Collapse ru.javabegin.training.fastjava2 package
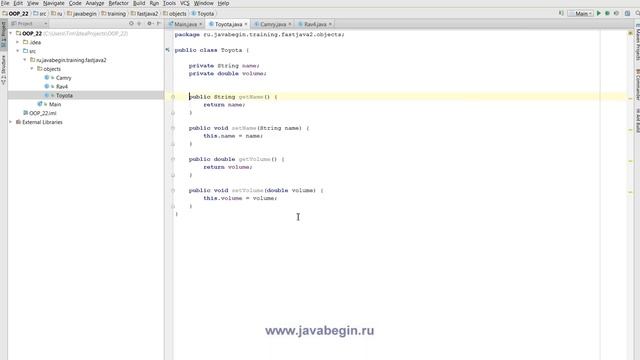Image resolution: width=640 pixels, height=360 pixels. coord(25,60)
